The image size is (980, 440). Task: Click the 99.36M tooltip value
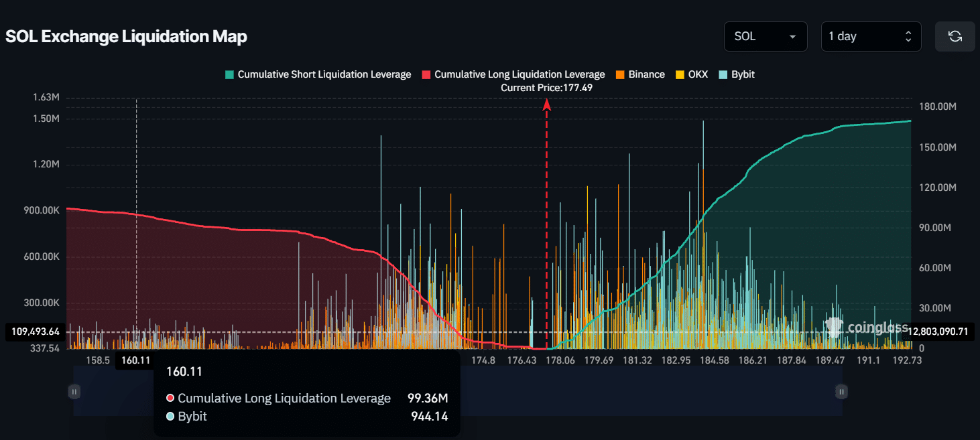tap(428, 398)
